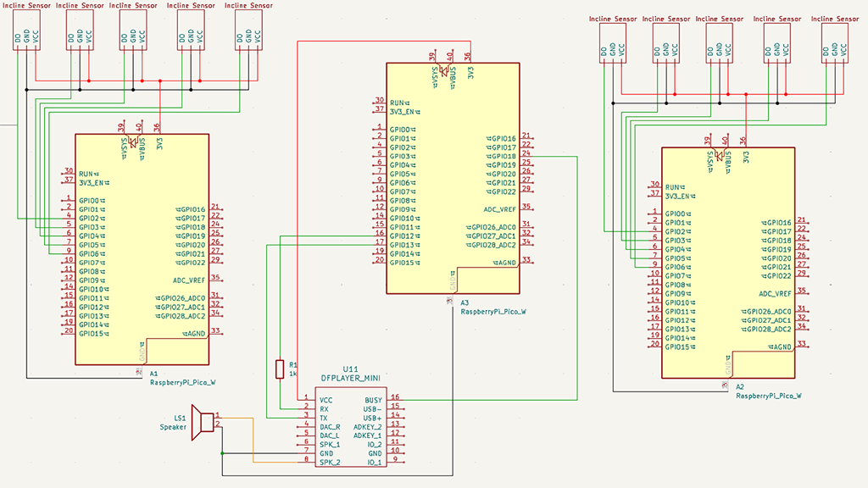Click the 1k resistor value text
The image size is (868, 488).
coord(292,374)
